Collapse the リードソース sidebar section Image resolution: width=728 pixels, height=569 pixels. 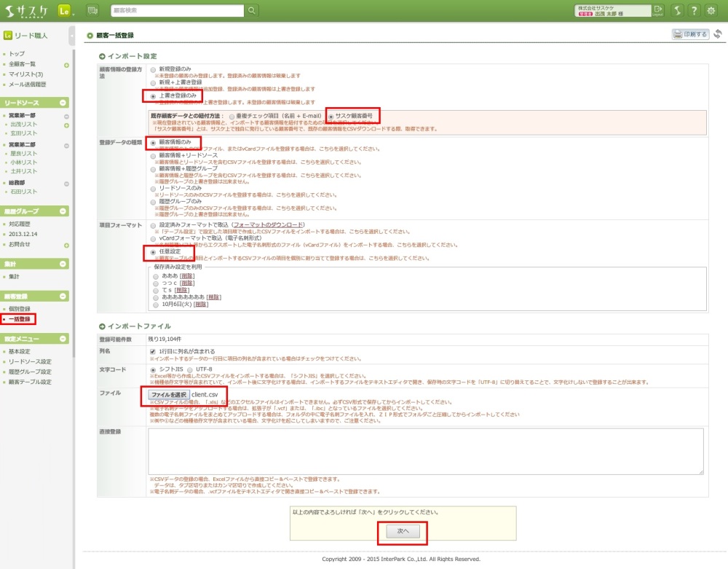[63, 103]
